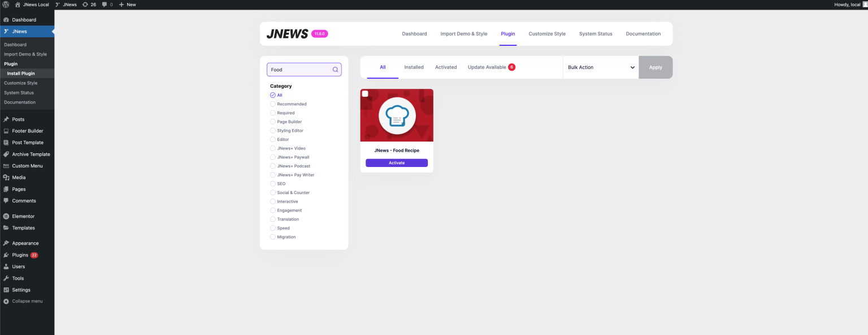The width and height of the screenshot is (868, 335).
Task: Click the red Update Available count badge
Action: coord(511,67)
